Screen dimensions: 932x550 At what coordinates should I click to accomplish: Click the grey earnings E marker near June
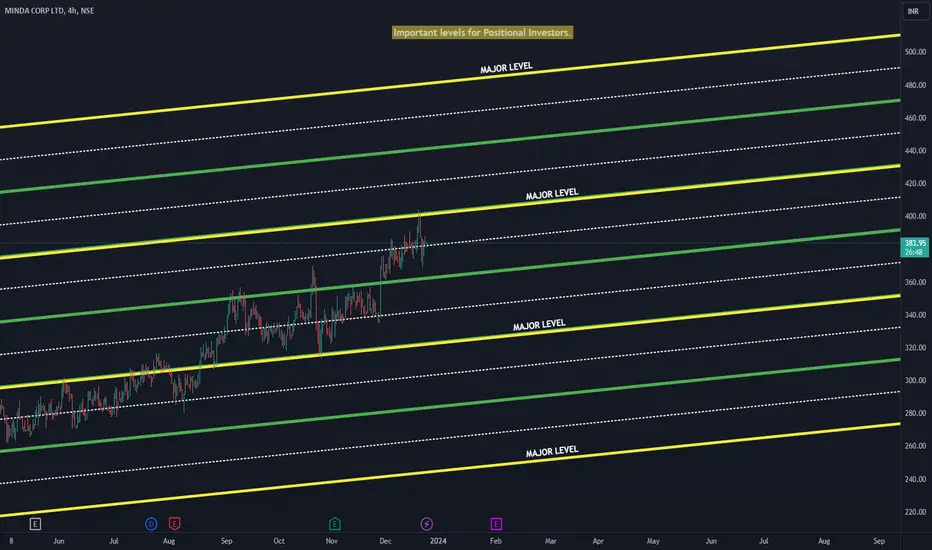click(x=35, y=524)
